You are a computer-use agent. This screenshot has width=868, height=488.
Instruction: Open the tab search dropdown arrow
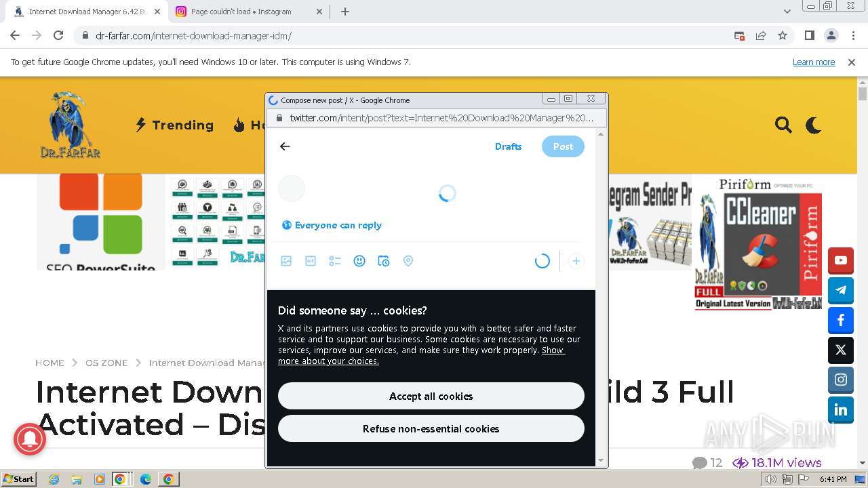[787, 12]
